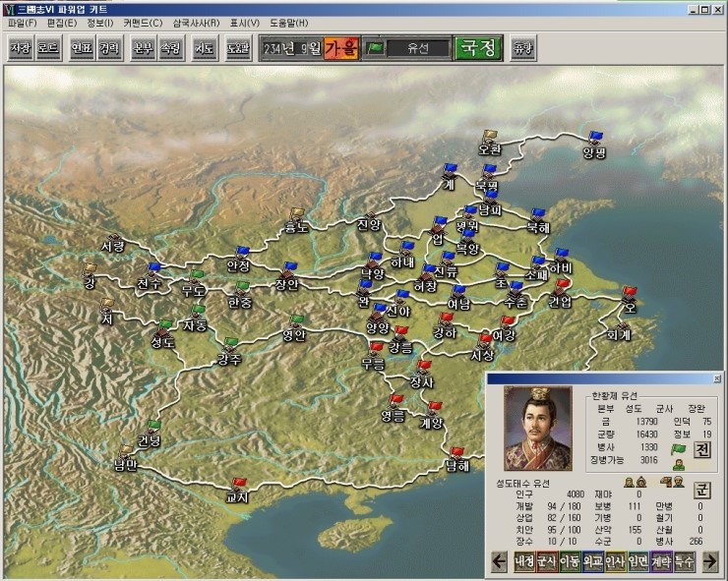The image size is (728, 581).
Task: Open the 연표 chronology toolbar button
Action: [x=82, y=48]
